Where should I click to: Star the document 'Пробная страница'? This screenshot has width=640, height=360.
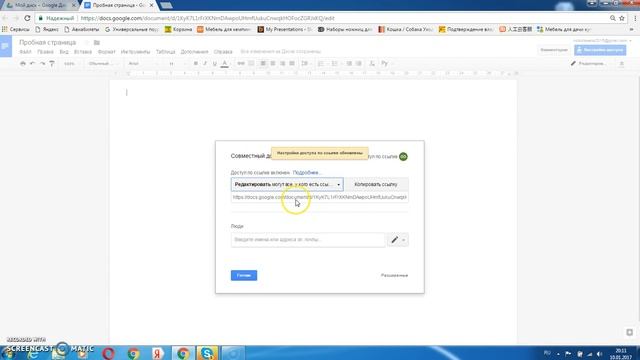point(87,42)
